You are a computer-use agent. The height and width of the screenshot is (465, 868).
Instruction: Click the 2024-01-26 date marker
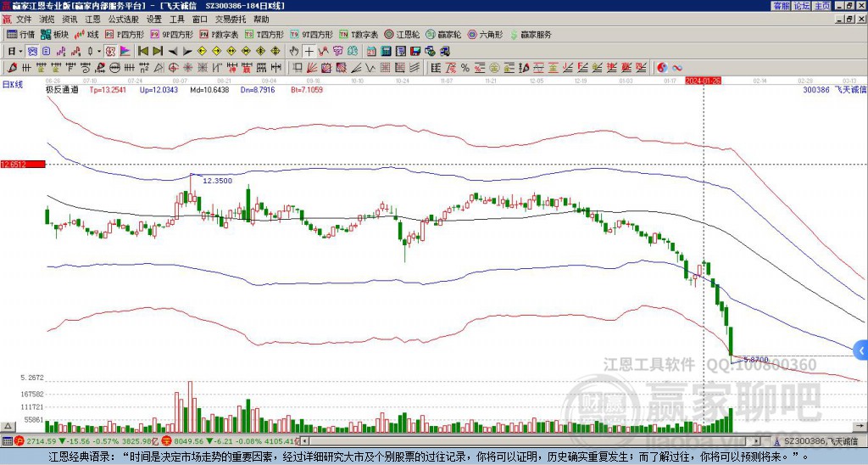pos(703,81)
